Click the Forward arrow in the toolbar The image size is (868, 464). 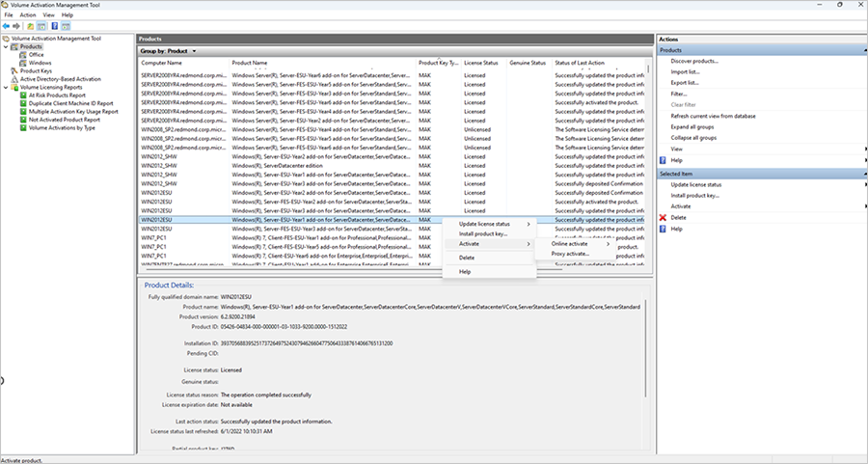(x=16, y=26)
